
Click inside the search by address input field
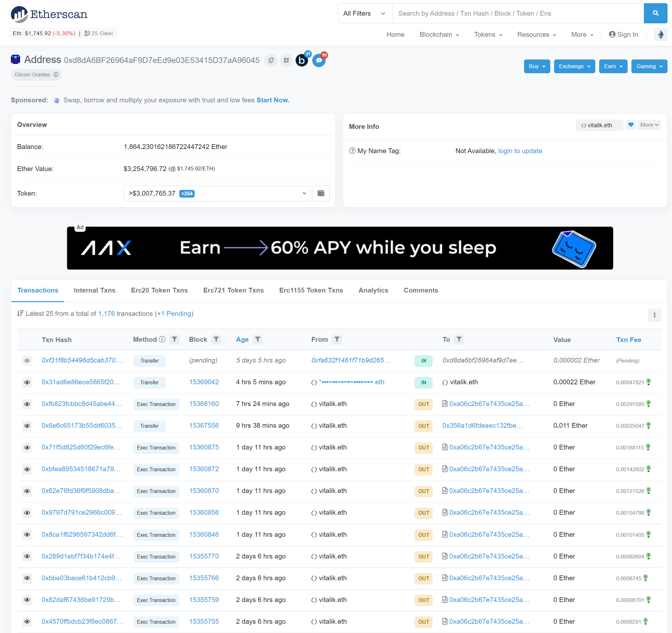pos(507,13)
